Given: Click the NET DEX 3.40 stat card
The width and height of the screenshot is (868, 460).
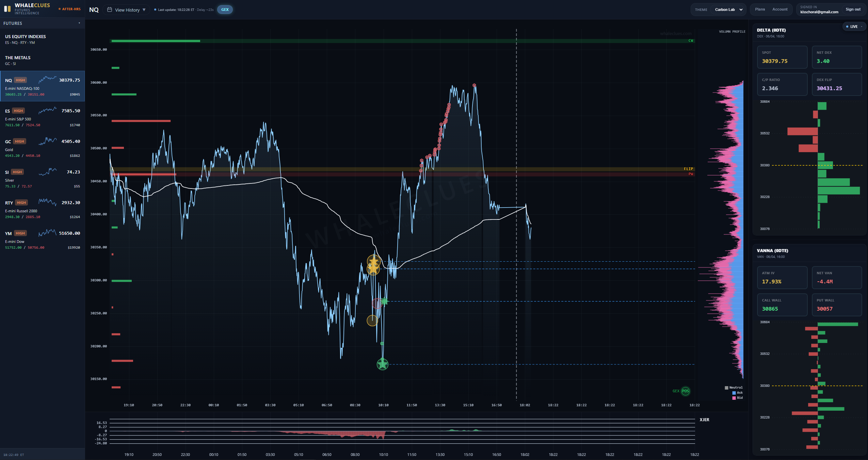Looking at the screenshot, I should (x=837, y=57).
